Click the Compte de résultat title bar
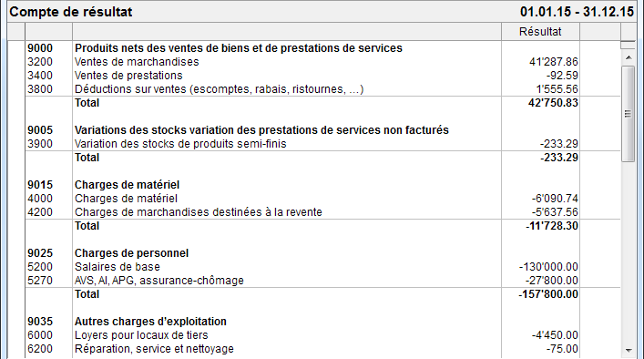 click(322, 12)
